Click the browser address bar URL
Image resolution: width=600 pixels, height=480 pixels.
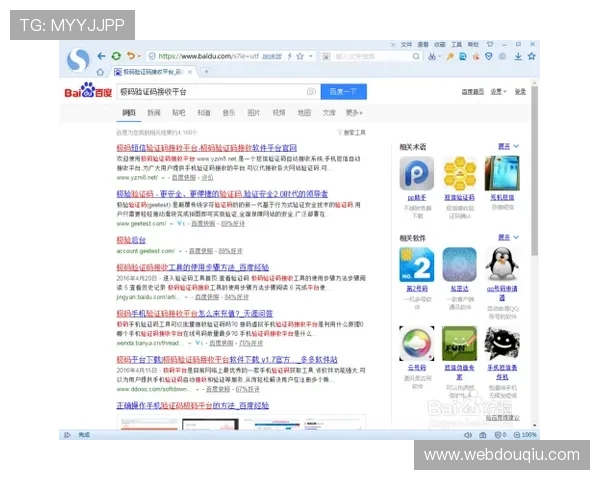pyautogui.click(x=209, y=56)
